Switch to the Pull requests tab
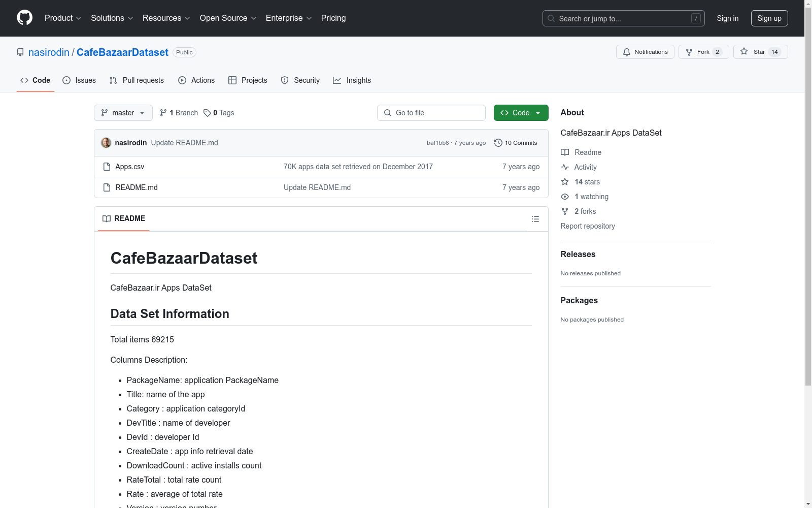The height and width of the screenshot is (508, 812). click(137, 80)
